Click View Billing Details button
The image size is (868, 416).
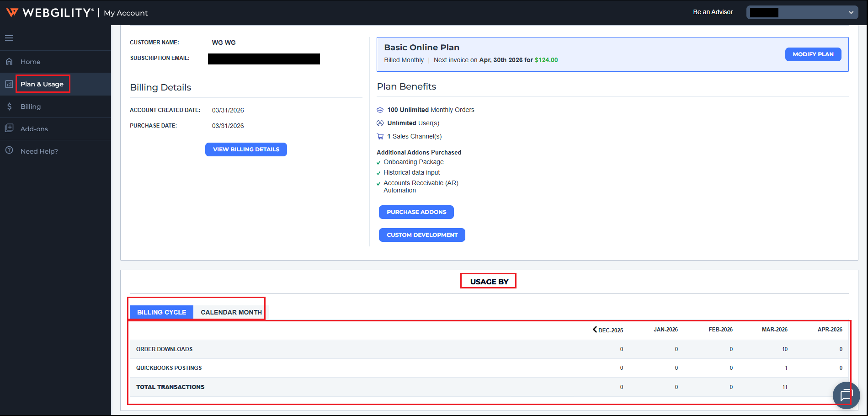pyautogui.click(x=246, y=149)
